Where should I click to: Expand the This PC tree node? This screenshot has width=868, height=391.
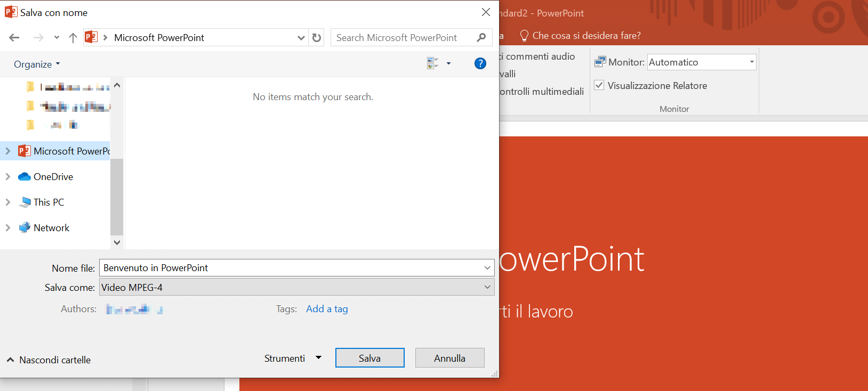(8, 202)
